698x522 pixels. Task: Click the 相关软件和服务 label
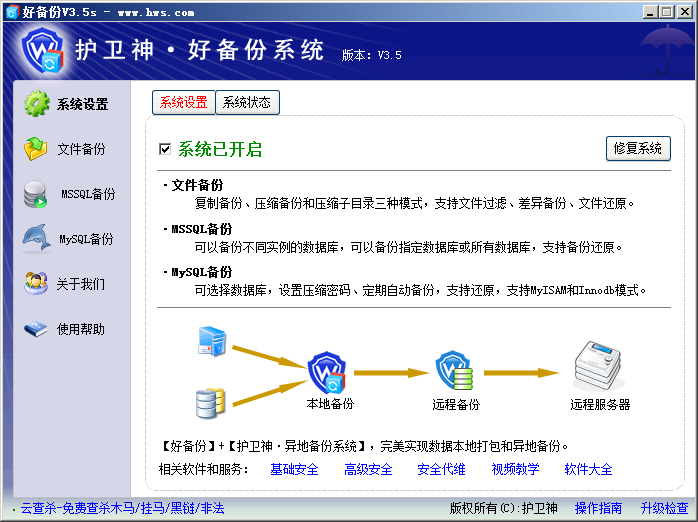click(203, 469)
